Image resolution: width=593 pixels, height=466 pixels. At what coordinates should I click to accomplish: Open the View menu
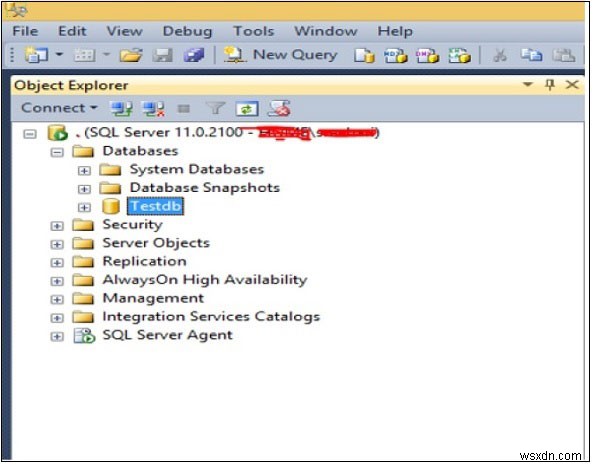124,31
